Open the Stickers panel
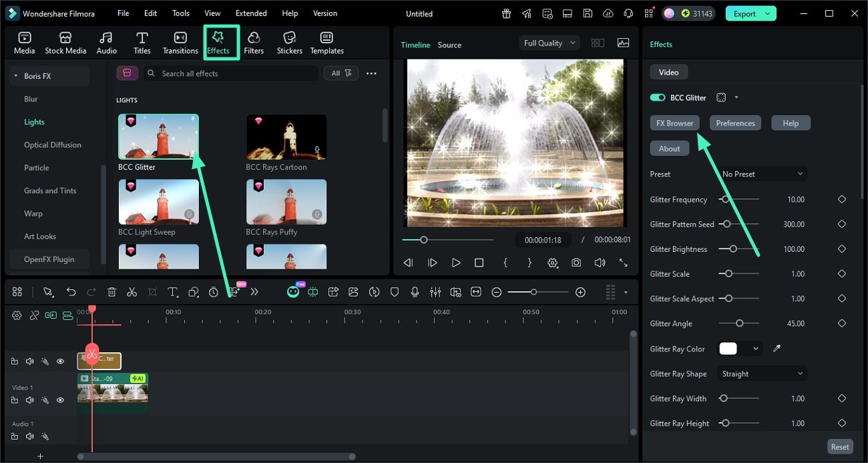The image size is (868, 463). pos(289,43)
